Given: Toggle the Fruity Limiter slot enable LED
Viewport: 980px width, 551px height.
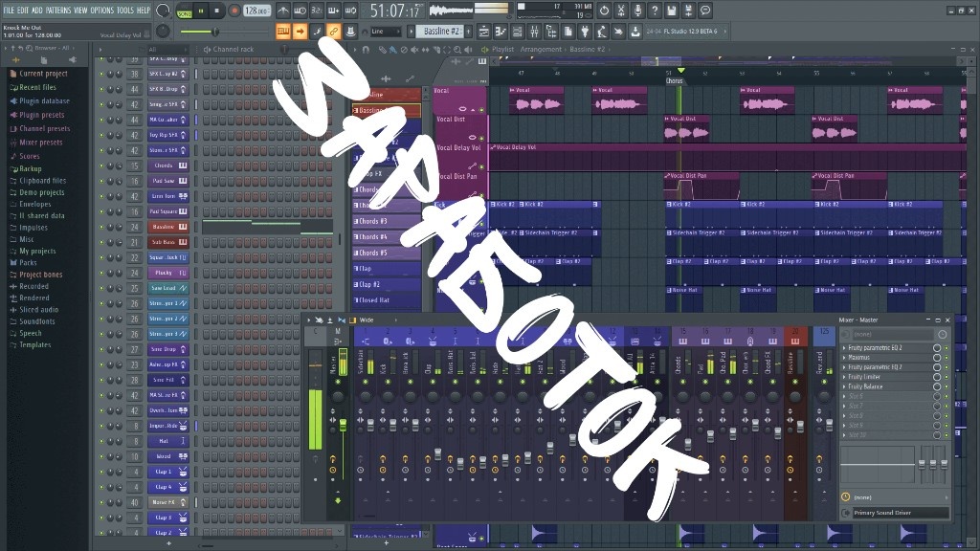Looking at the screenshot, I should coord(947,377).
